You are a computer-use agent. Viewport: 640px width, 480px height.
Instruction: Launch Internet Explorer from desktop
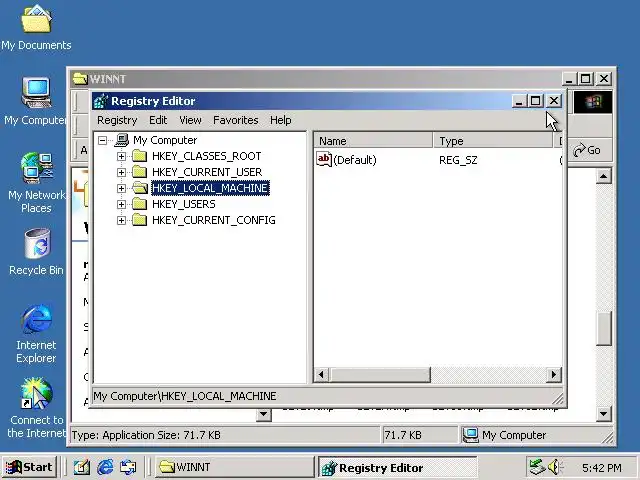coord(36,333)
